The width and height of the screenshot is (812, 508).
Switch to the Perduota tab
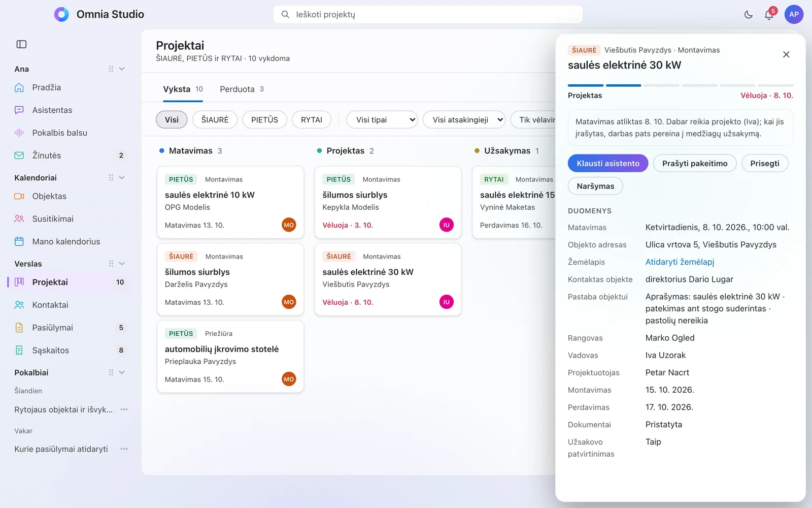pos(242,89)
